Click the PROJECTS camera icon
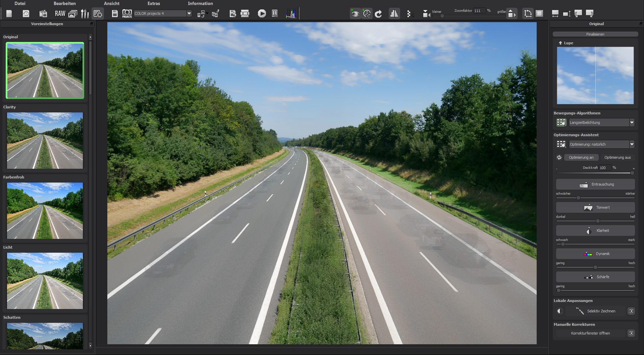Image resolution: width=644 pixels, height=355 pixels. coord(127,13)
